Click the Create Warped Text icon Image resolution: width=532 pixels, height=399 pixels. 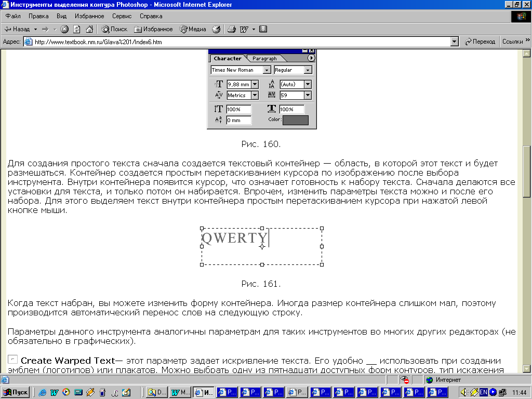(x=12, y=360)
